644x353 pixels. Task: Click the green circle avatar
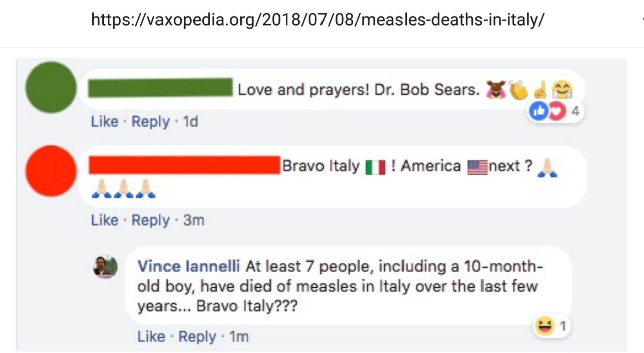(x=51, y=87)
